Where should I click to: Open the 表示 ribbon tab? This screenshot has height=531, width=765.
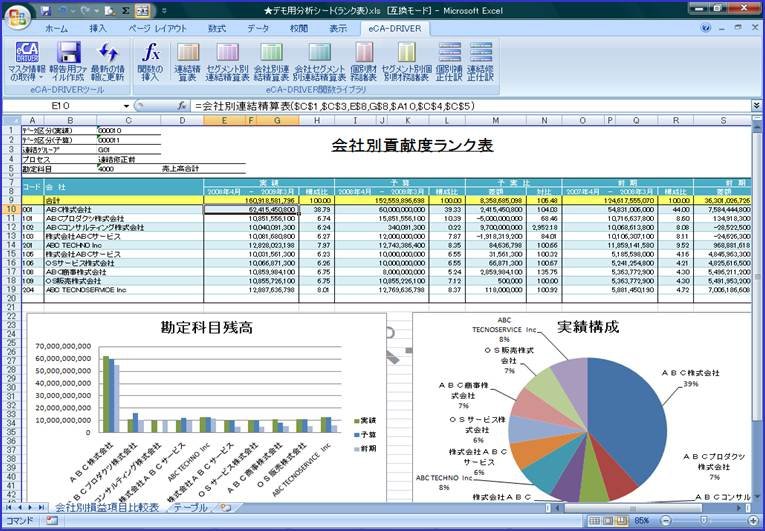tap(338, 29)
